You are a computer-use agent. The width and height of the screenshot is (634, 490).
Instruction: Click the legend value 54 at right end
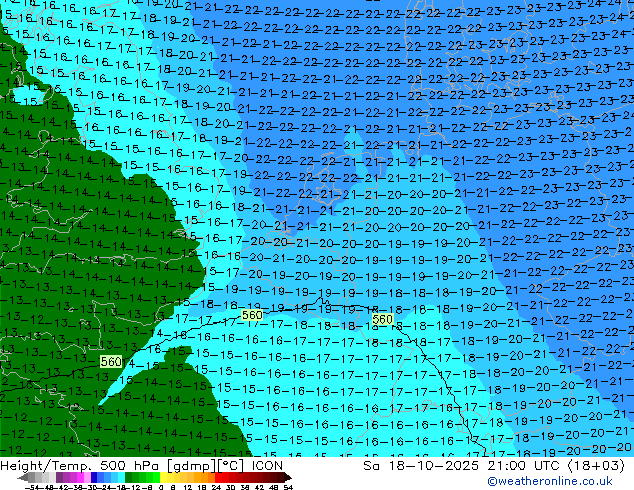(287, 487)
